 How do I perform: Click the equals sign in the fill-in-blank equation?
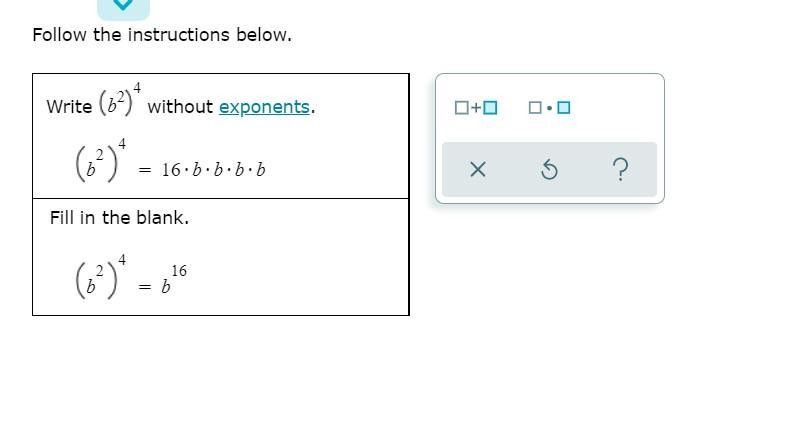pyautogui.click(x=145, y=288)
